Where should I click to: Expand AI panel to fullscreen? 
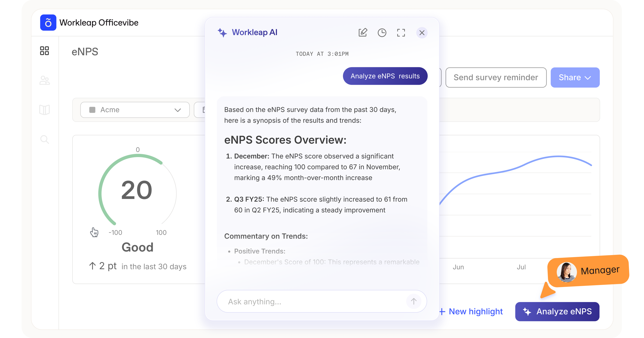401,33
